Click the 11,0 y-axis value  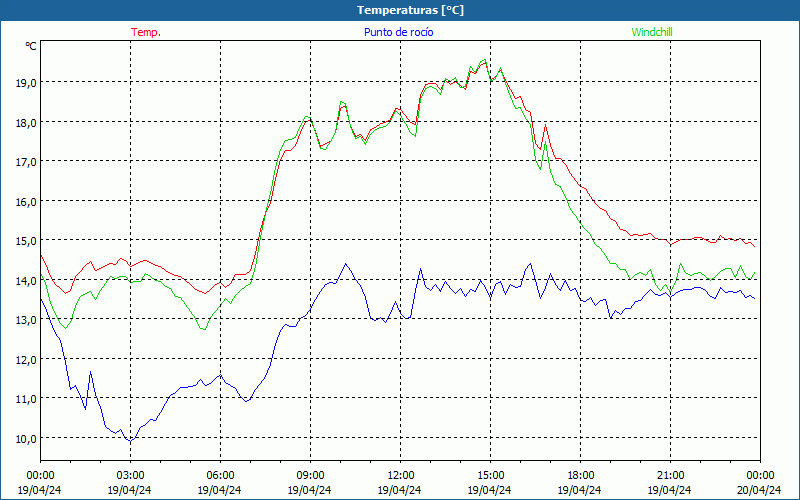[x=26, y=399]
